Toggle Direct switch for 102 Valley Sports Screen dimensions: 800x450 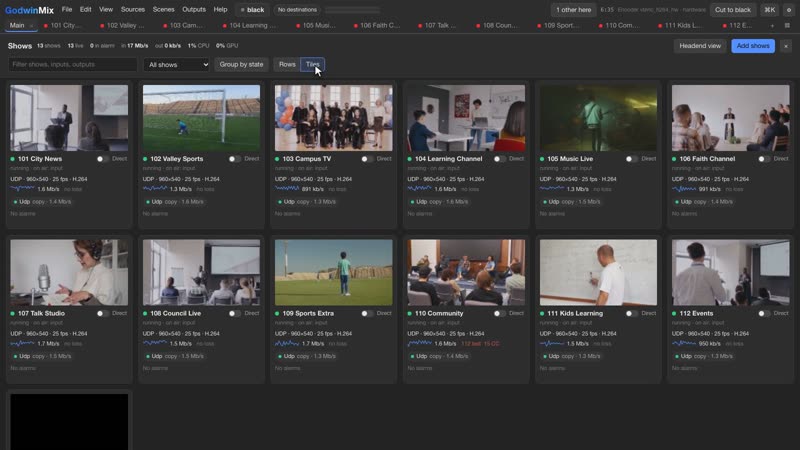[x=235, y=159]
